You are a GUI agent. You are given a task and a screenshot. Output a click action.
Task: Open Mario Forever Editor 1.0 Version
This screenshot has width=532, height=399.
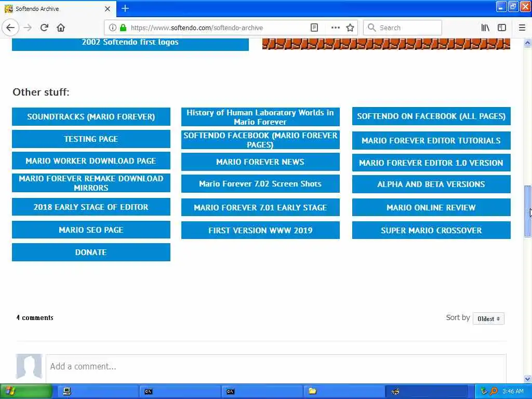pos(431,163)
